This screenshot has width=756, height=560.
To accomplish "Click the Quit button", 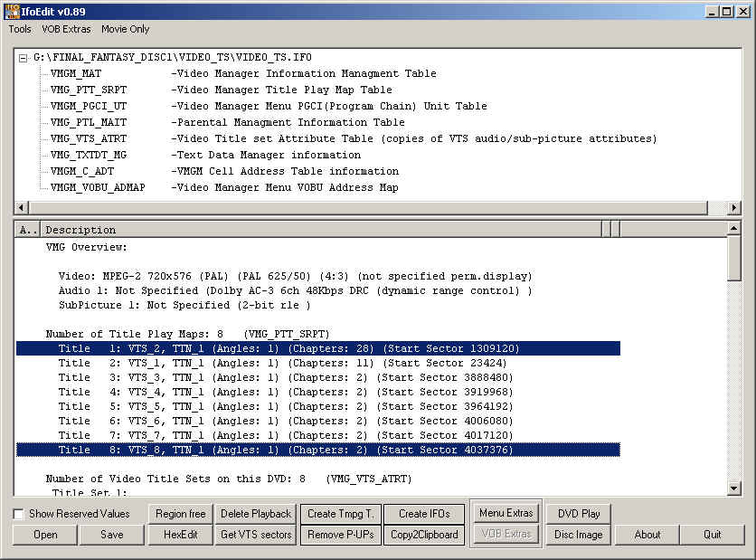I will click(712, 535).
